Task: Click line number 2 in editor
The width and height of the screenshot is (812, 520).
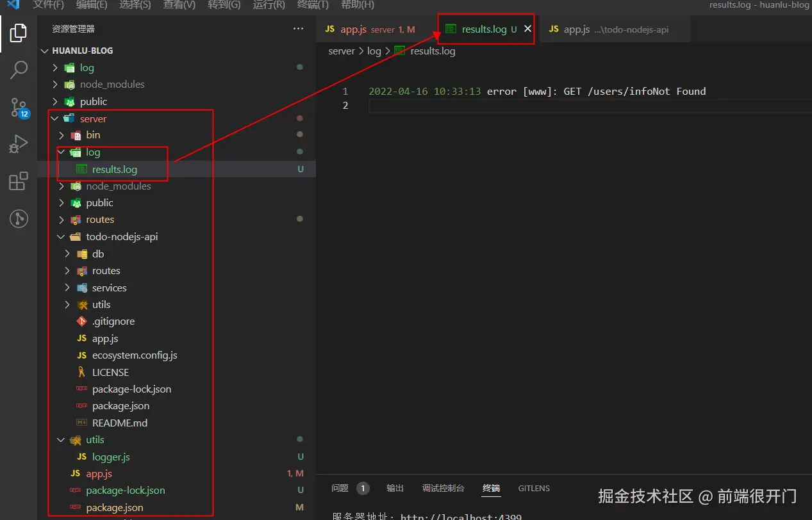Action: point(345,105)
